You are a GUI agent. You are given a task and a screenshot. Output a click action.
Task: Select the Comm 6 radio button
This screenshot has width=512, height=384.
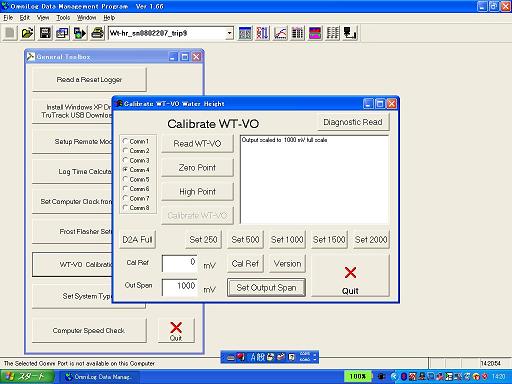pos(125,188)
